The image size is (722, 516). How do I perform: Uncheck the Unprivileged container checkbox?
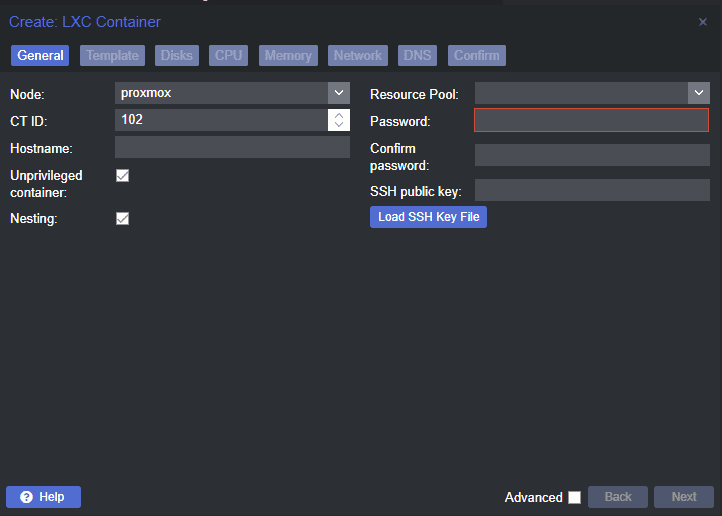[123, 176]
